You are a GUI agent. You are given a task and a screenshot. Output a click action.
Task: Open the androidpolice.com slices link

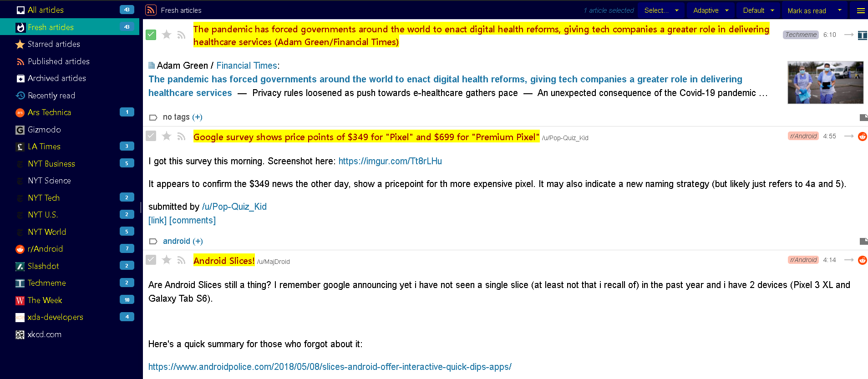pos(330,367)
